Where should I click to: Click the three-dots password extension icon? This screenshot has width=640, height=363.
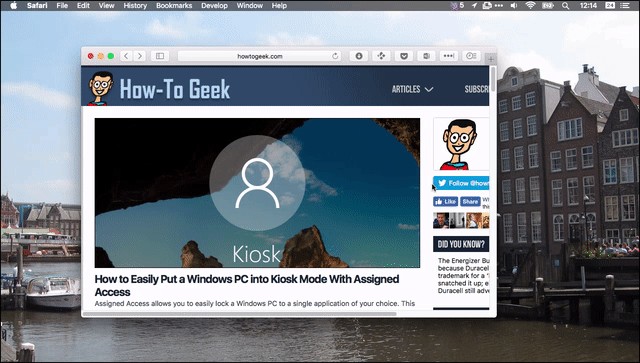coord(449,56)
